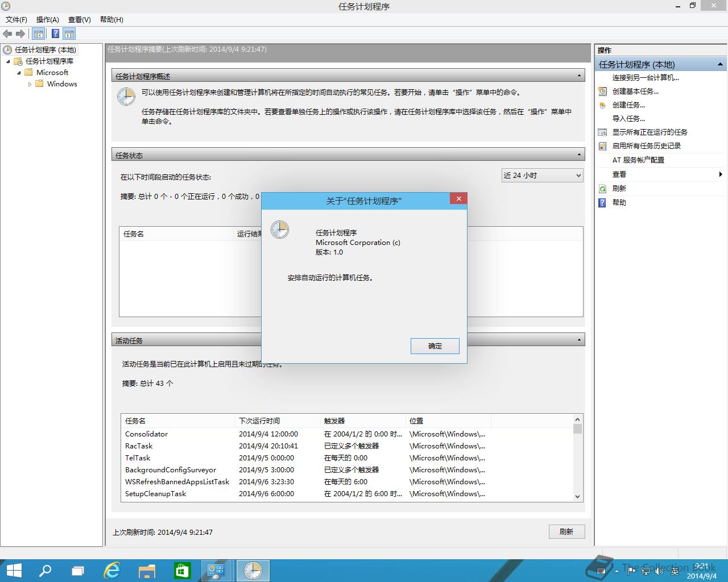Select the WSRefreshBannedAppsListTask row
The height and width of the screenshot is (582, 728).
point(347,482)
